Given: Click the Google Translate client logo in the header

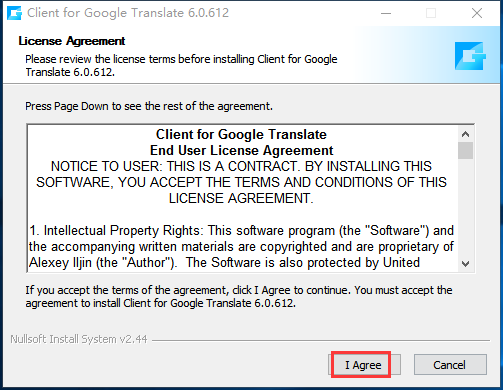Looking at the screenshot, I should click(470, 56).
